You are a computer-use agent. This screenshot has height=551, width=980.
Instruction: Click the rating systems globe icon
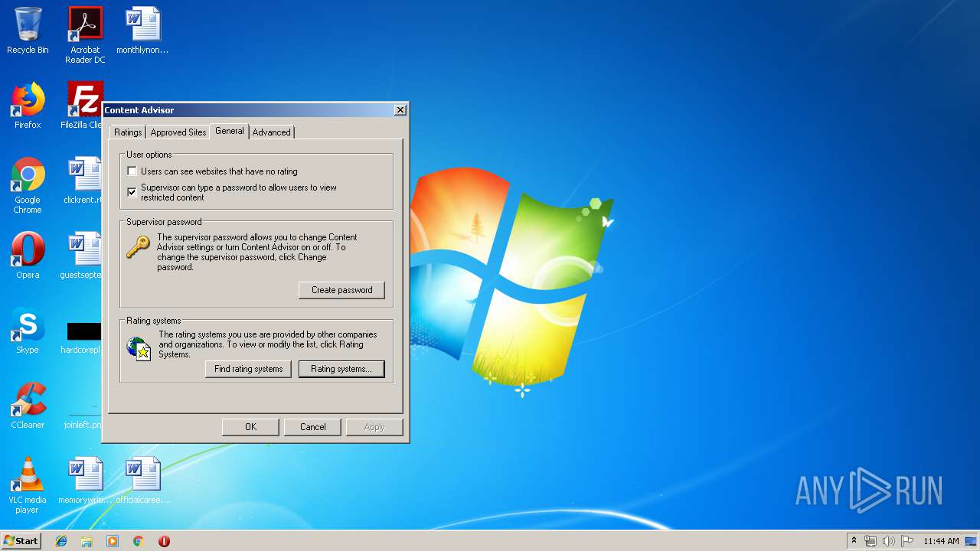click(139, 348)
